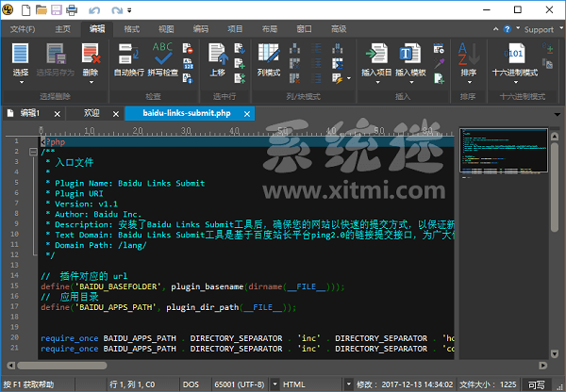
Task: Open the HTML syntax highlighting dropdown arrow
Action: (x=348, y=384)
